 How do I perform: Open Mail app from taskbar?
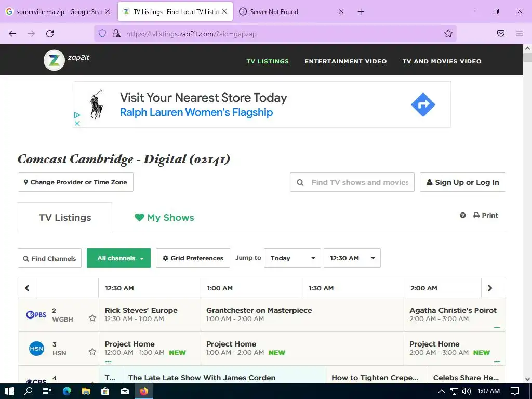point(125,391)
